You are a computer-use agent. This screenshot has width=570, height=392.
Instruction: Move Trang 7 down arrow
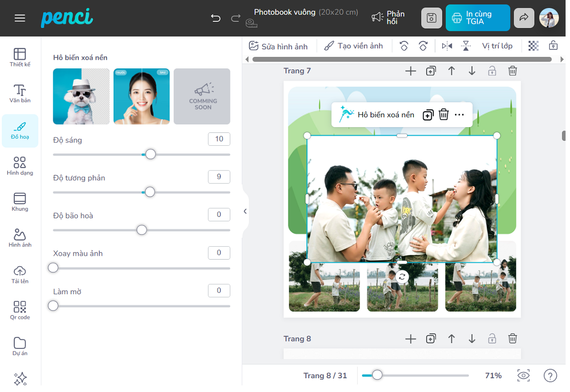[x=472, y=71]
